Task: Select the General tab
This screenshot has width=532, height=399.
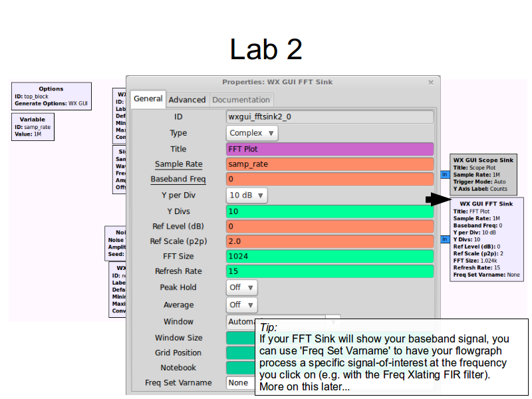Action: click(x=148, y=99)
